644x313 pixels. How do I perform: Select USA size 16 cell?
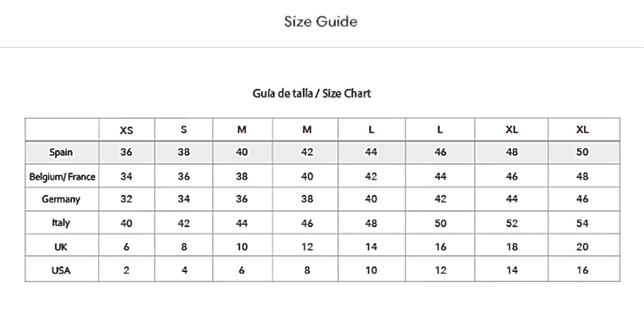click(582, 271)
